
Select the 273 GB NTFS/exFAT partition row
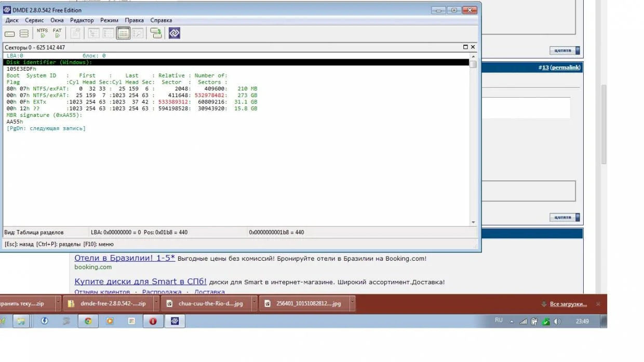coord(132,96)
